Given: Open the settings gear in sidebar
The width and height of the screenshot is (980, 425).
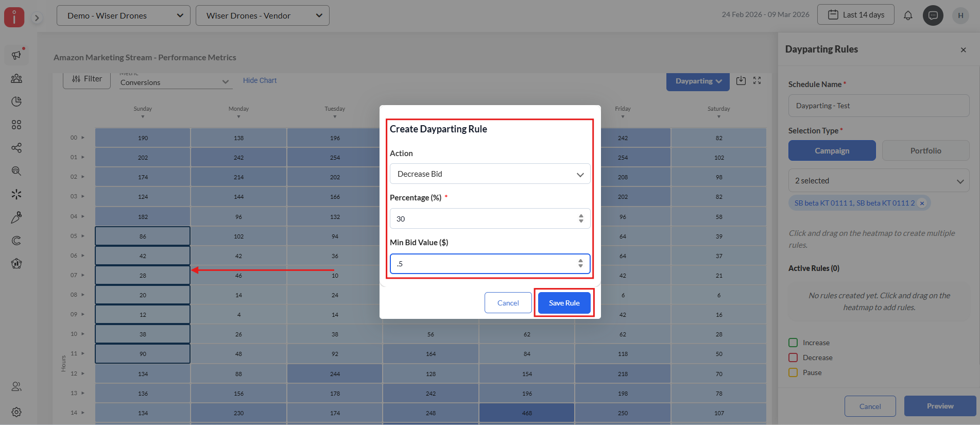Looking at the screenshot, I should (16, 412).
